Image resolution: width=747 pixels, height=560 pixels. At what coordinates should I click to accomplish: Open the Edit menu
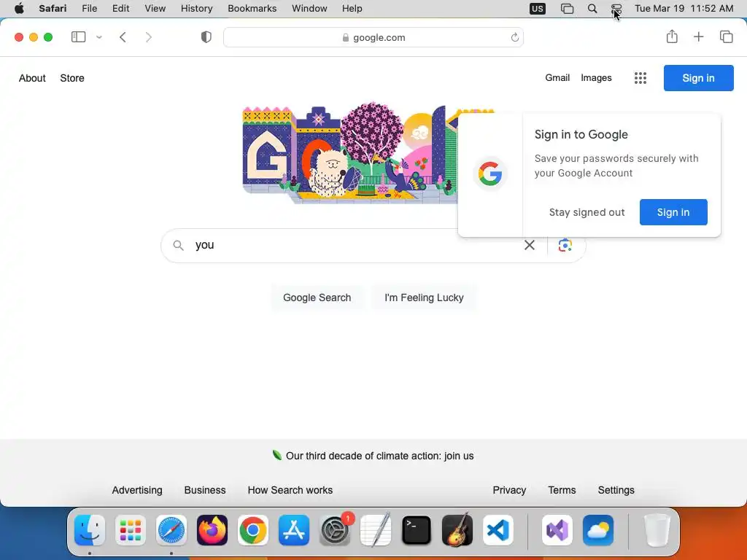point(120,9)
